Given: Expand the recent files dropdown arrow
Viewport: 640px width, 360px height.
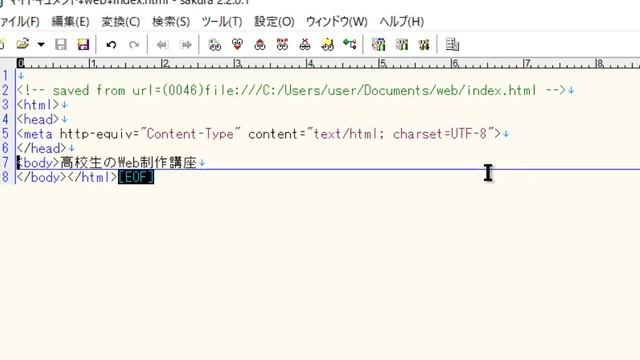Looking at the screenshot, I should click(x=41, y=44).
